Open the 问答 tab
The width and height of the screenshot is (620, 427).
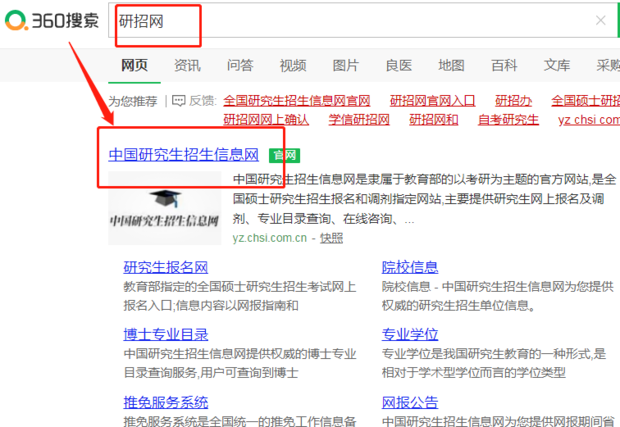(240, 65)
